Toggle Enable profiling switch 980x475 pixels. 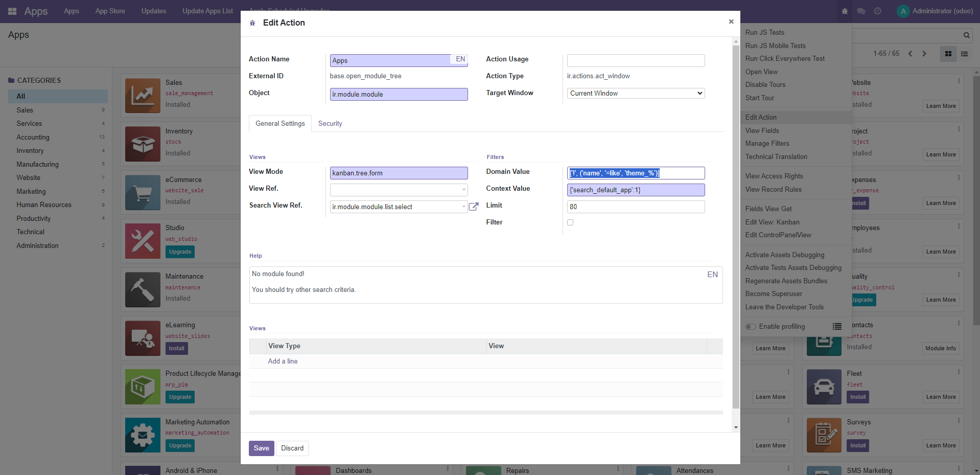[751, 327]
